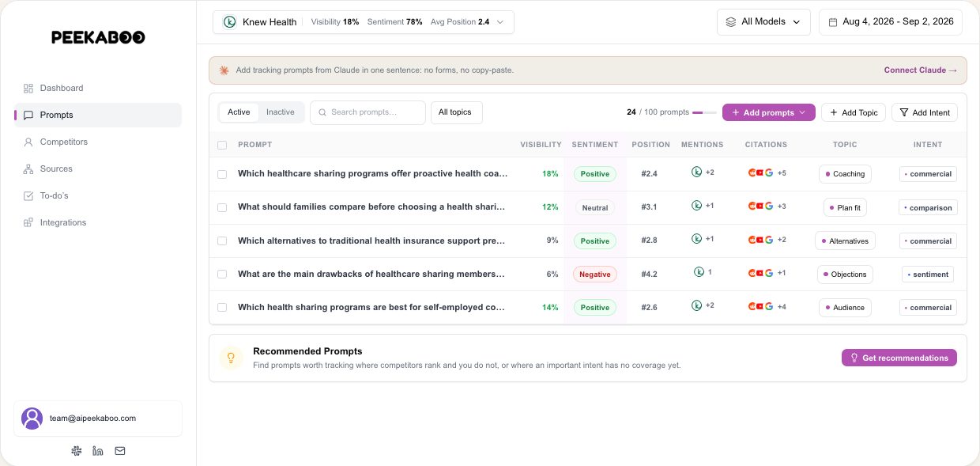Screen dimensions: 980x466
Task: Click the Google citation icon in self-employed row
Action: (769, 305)
